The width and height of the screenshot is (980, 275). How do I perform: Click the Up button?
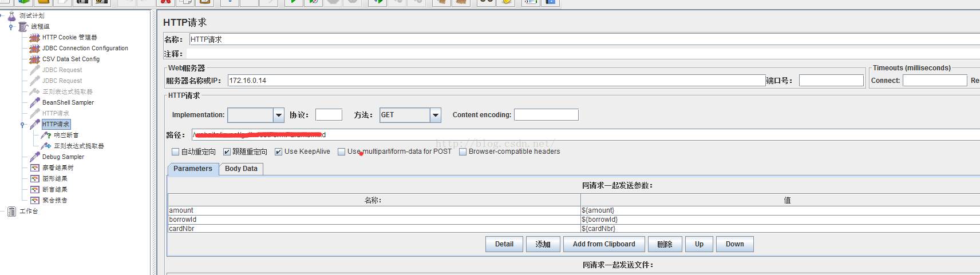[699, 244]
